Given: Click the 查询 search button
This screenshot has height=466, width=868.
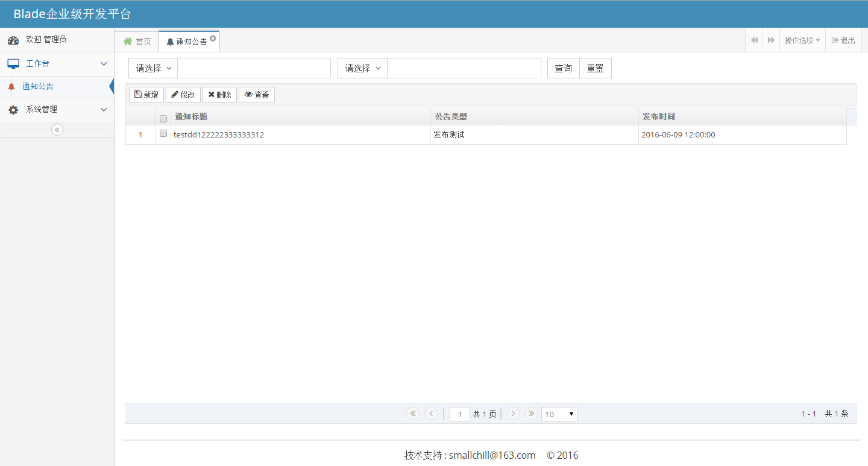Looking at the screenshot, I should [564, 68].
